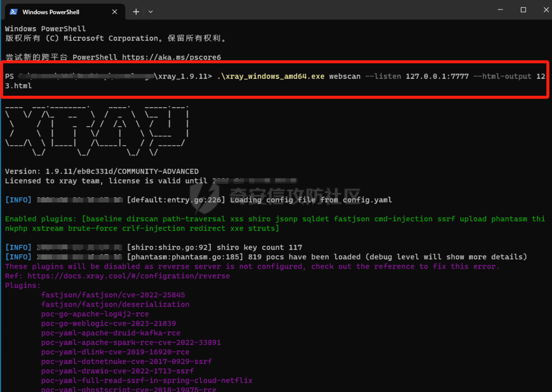Click poc-go-apache-log4j2-rce entry

coord(95,314)
